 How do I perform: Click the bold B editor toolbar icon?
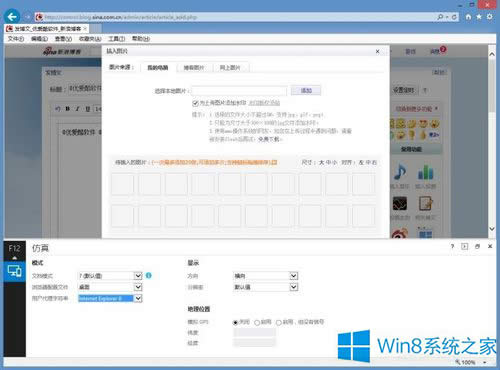tap(68, 109)
